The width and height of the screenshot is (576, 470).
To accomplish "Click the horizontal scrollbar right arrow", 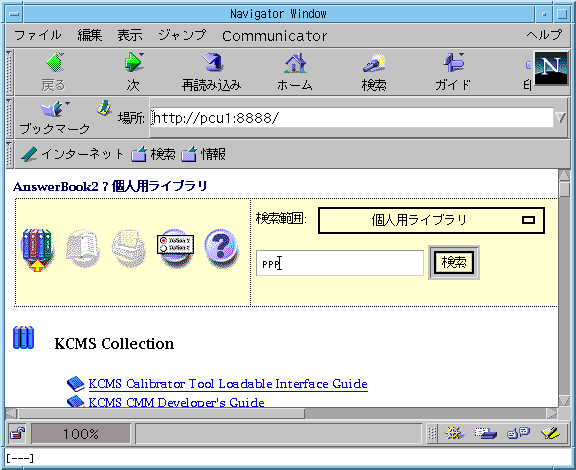I will tap(551, 414).
